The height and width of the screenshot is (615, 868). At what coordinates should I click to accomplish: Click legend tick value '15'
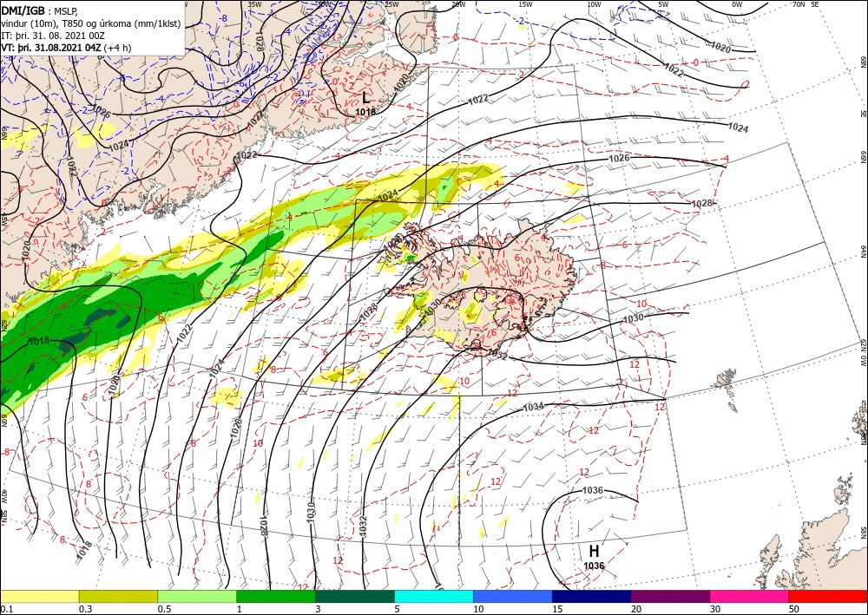(x=557, y=609)
